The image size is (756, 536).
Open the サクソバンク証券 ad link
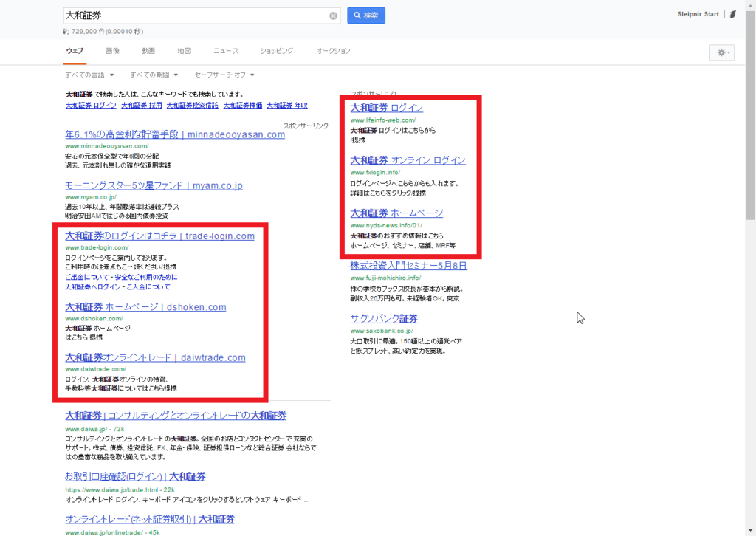click(x=384, y=319)
